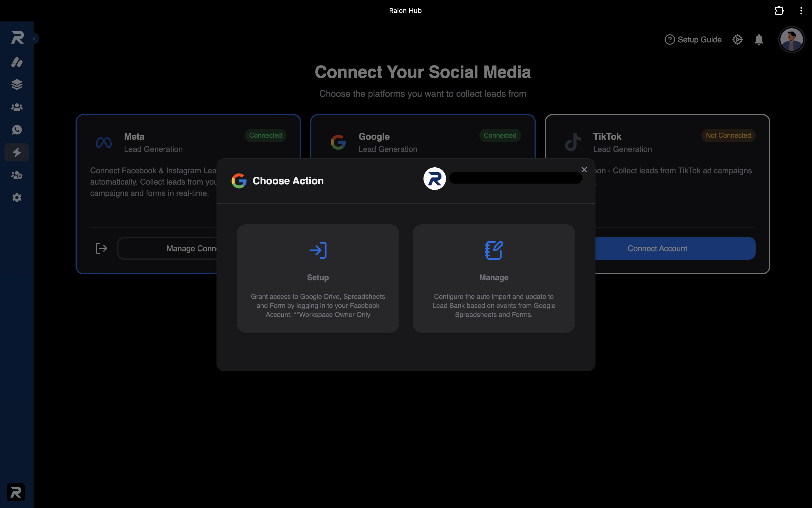Click the Manage notebook edit icon
812x508 pixels.
(494, 250)
